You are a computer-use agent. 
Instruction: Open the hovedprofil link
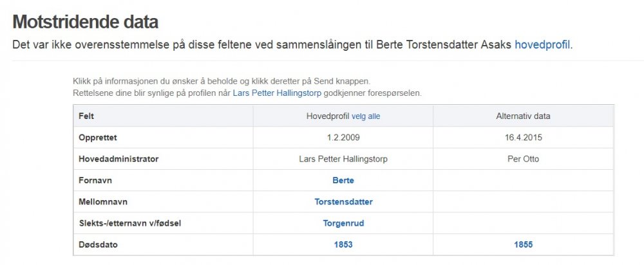tap(542, 45)
